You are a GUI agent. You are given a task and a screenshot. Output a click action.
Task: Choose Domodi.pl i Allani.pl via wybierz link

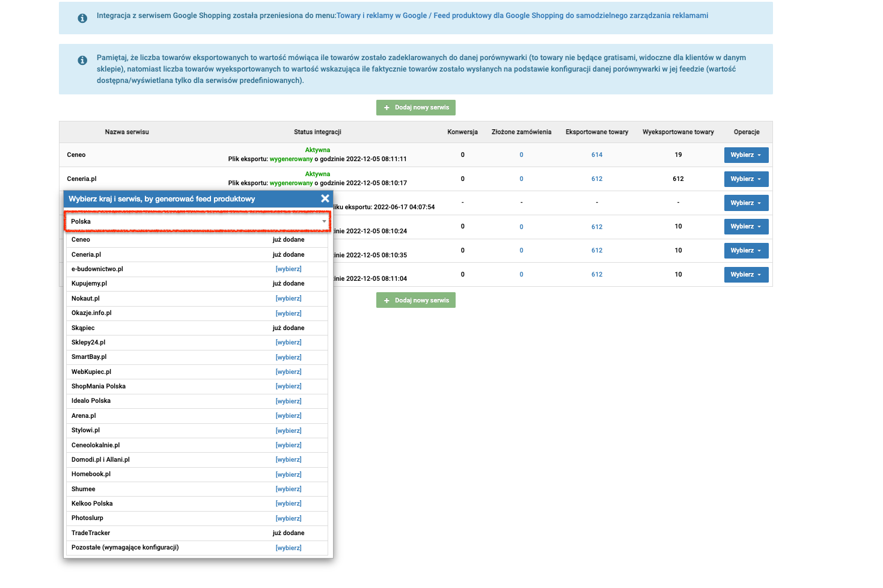(289, 459)
